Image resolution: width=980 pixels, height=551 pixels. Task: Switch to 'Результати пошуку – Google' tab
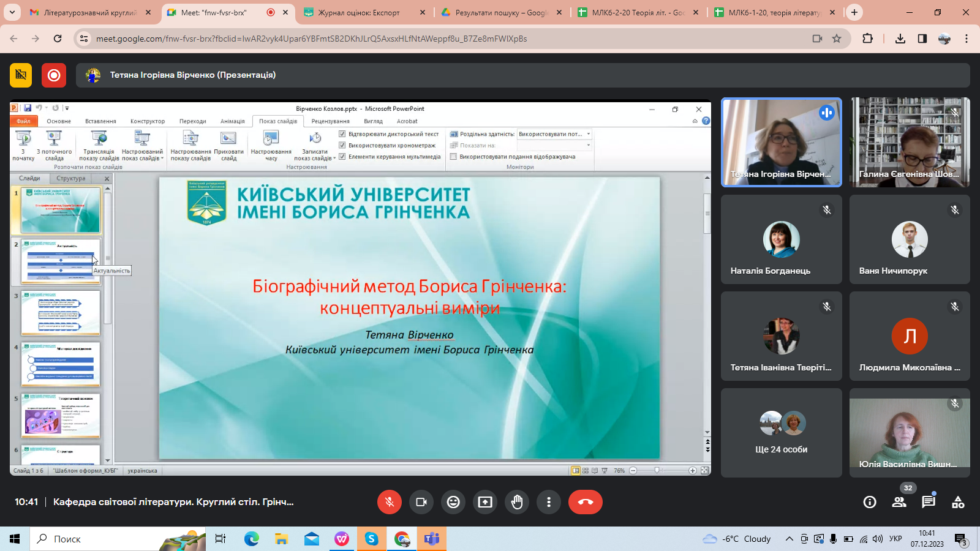500,12
